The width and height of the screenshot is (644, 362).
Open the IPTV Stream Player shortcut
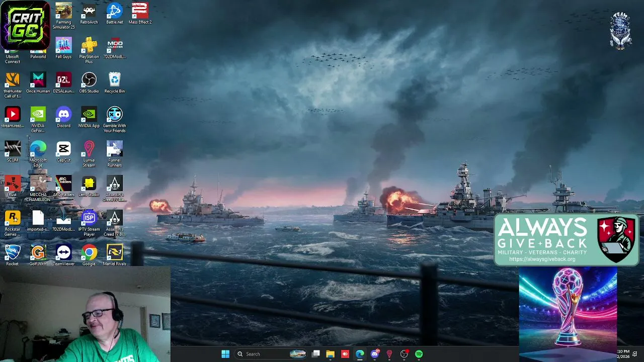(x=89, y=223)
